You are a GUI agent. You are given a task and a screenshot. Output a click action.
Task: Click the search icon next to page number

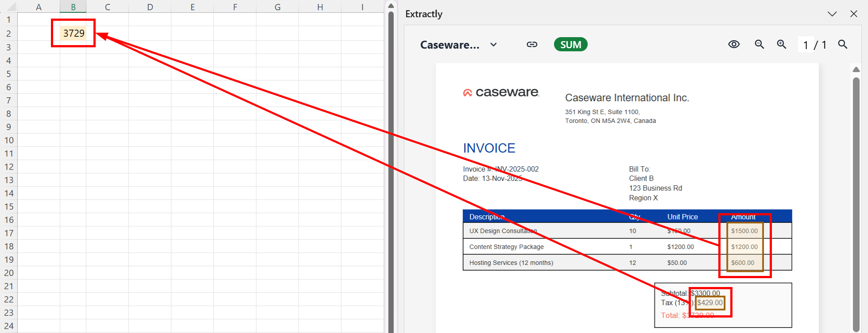(x=843, y=45)
